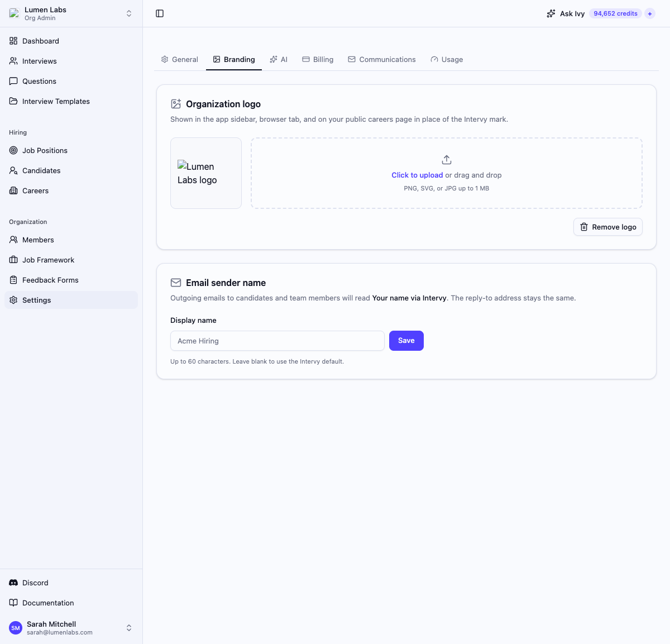Click the Job Positions target icon
This screenshot has height=644, width=670.
pos(13,150)
